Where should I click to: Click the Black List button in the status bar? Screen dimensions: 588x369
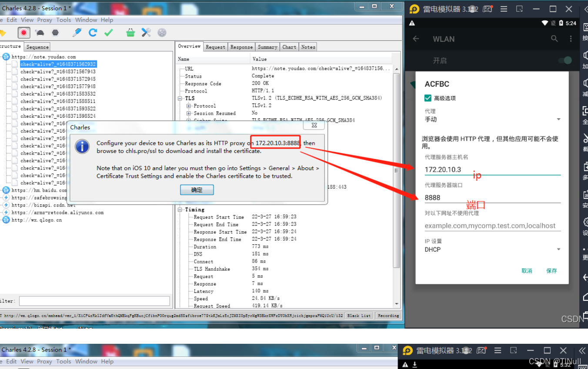(359, 316)
